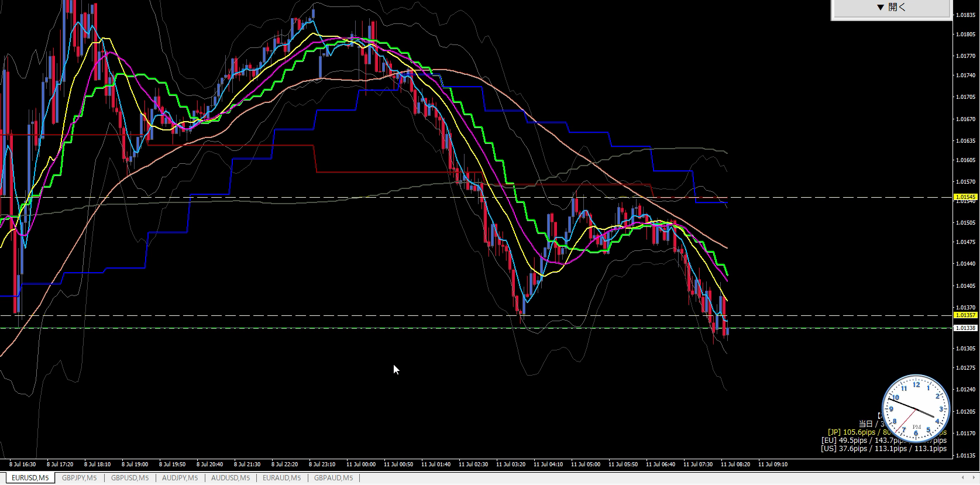
Task: Click the 1.01240 price scale value
Action: 965,390
